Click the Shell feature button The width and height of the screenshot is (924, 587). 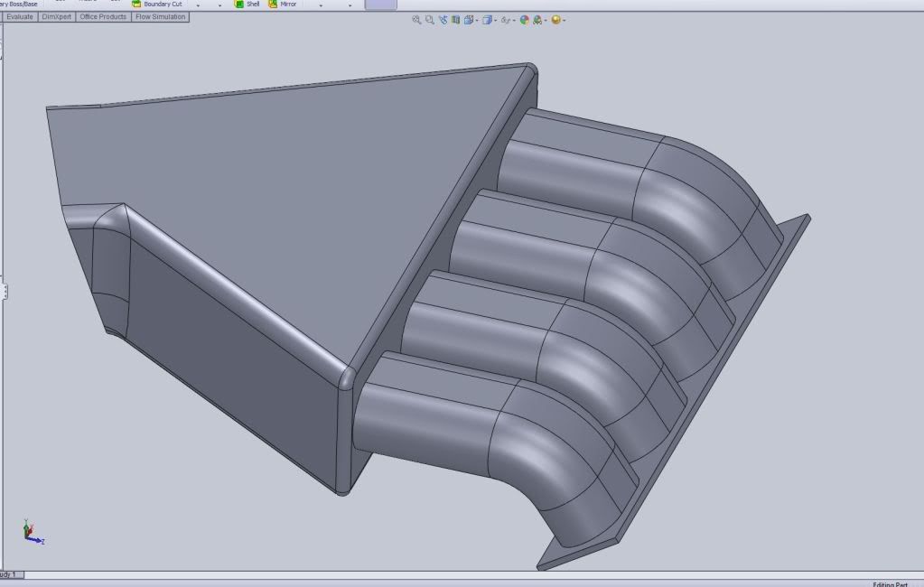coord(247,4)
